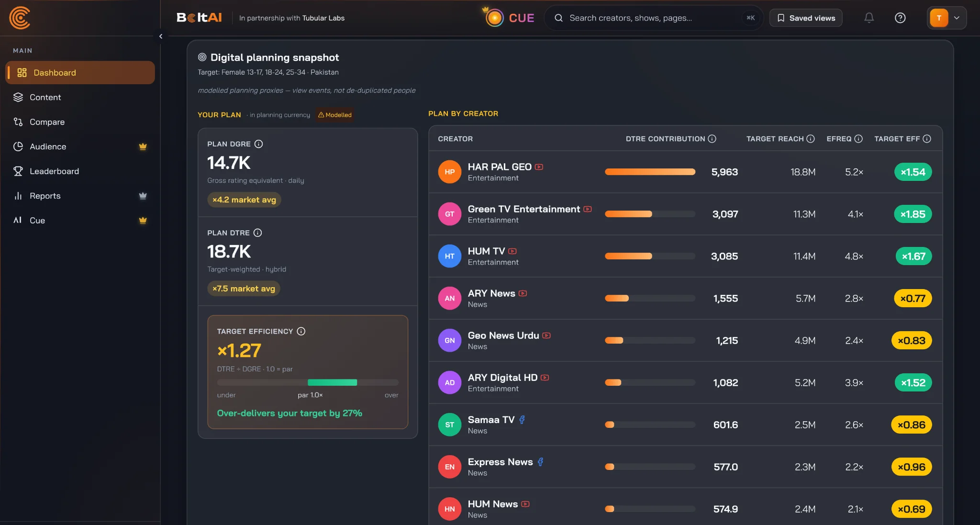
Task: Click YouTube icon beside HUM News
Action: point(525,504)
